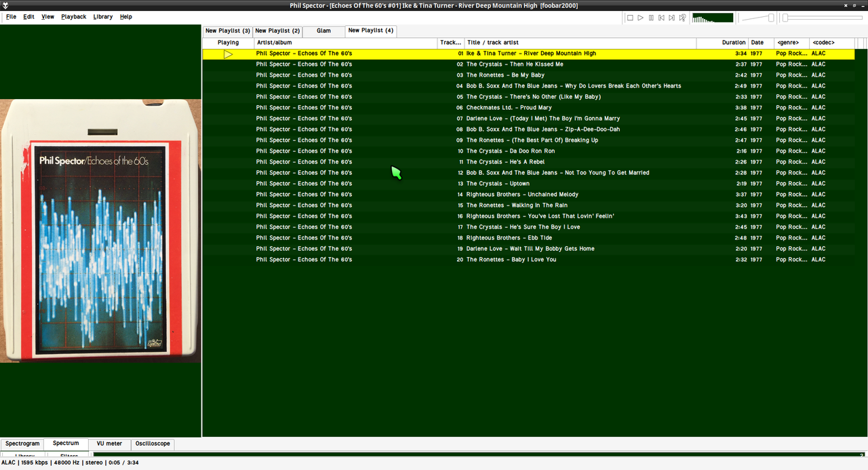The height and width of the screenshot is (470, 868).
Task: Sort by Artist/album column header
Action: point(346,43)
